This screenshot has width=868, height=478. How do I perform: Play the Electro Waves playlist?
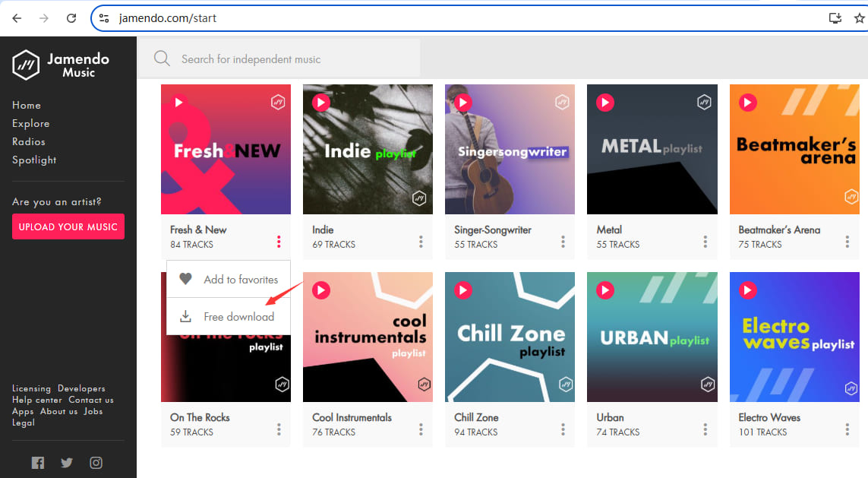coord(748,290)
